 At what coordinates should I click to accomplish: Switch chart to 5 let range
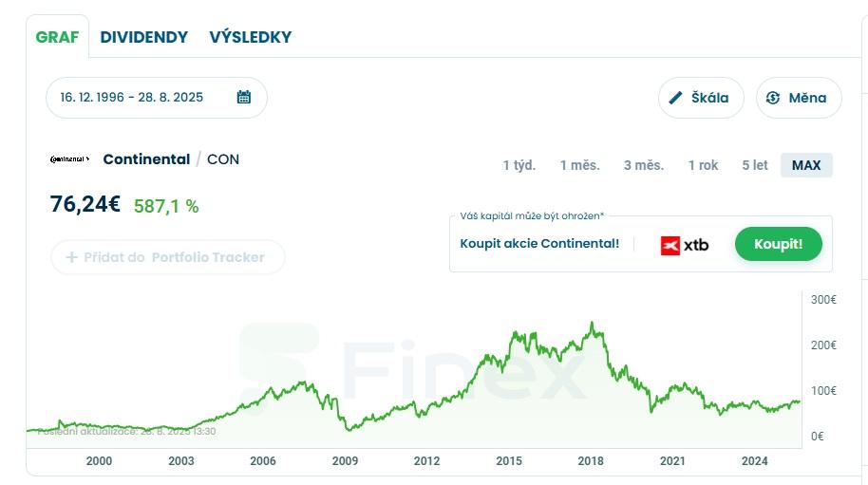[755, 165]
